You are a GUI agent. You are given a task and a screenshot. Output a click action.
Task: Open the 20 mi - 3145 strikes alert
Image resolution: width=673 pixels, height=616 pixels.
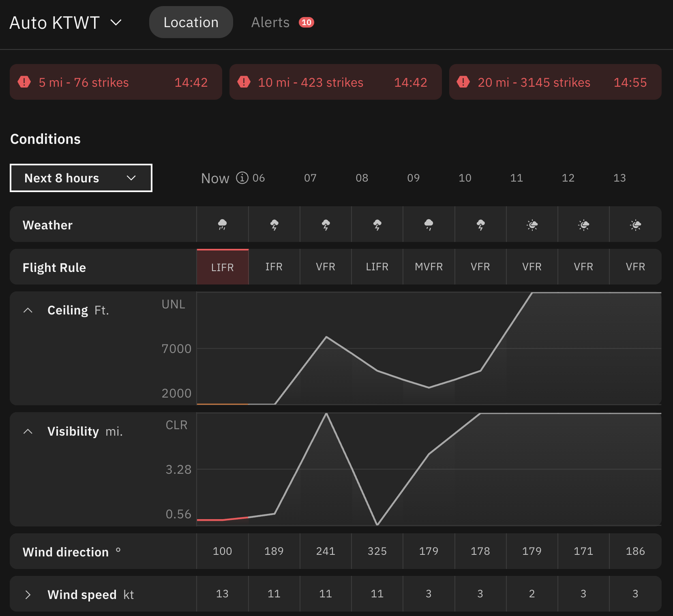555,82
